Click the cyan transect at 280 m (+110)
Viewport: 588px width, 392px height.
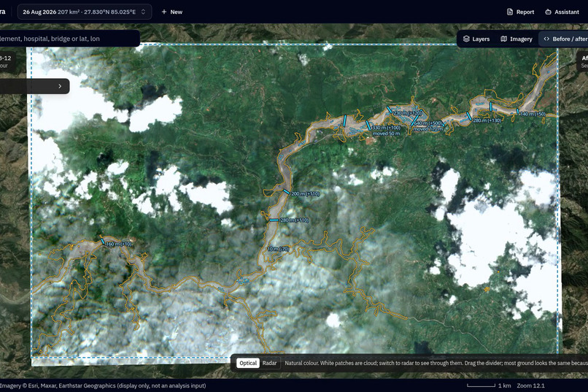(274, 220)
